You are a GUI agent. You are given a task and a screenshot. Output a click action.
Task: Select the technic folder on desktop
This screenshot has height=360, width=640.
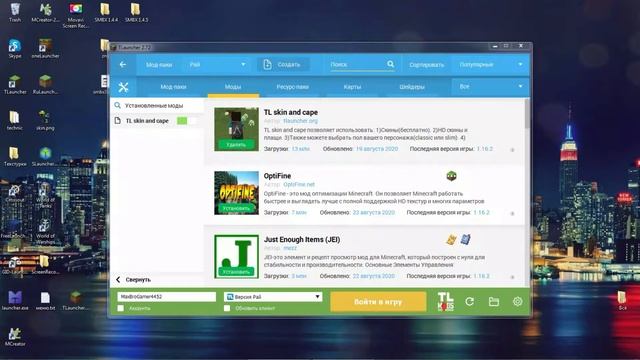point(15,120)
